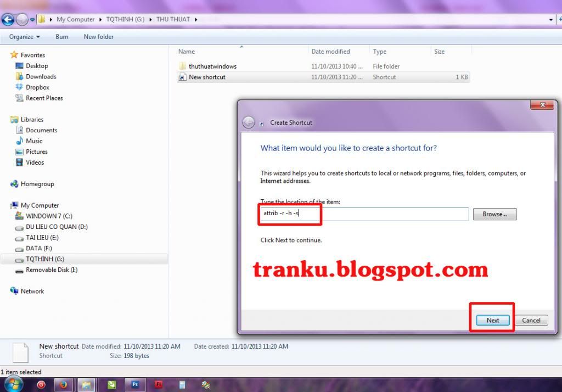Click the item location text field

[x=364, y=214]
